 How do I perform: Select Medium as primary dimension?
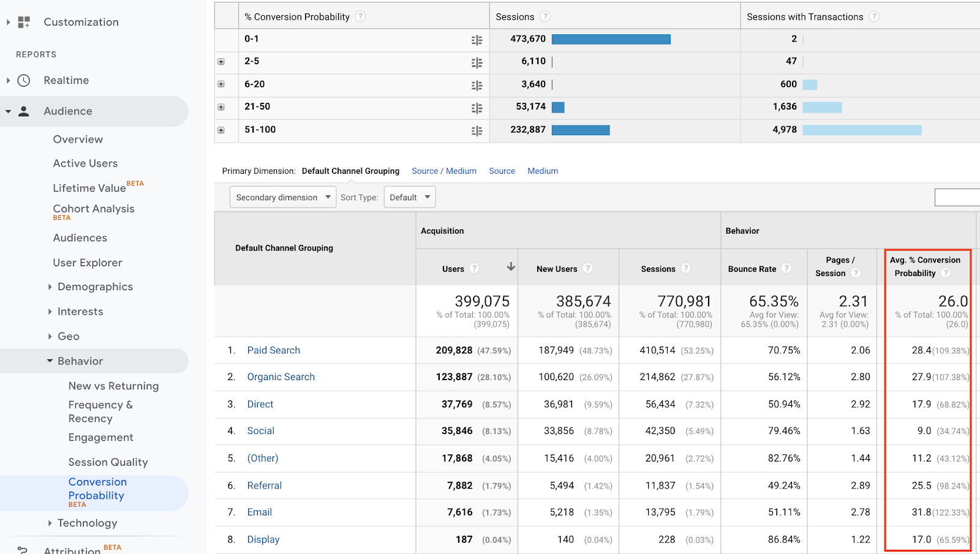click(x=542, y=171)
